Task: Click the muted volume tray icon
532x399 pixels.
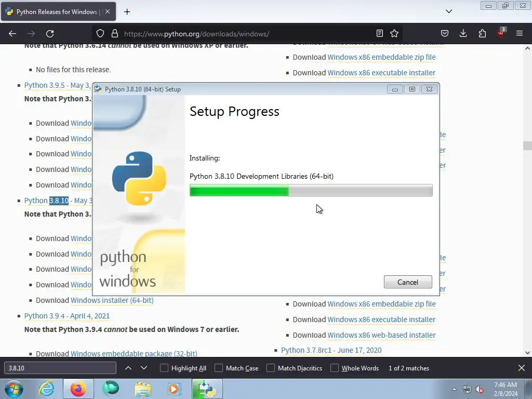Action: [480, 390]
